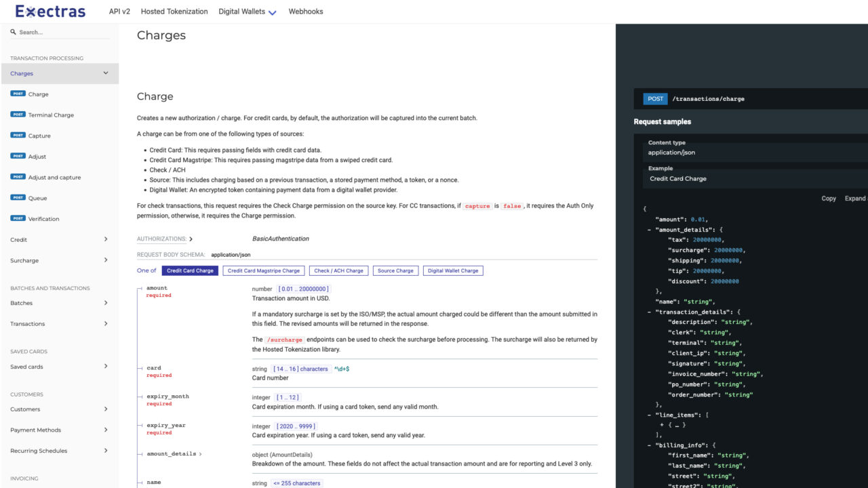
Task: Open the Webhooks menu item
Action: coord(305,12)
